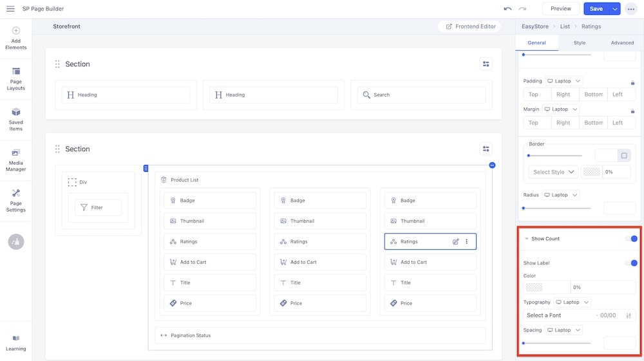Image resolution: width=644 pixels, height=361 pixels.
Task: Switch to the Style tab
Action: tap(580, 42)
